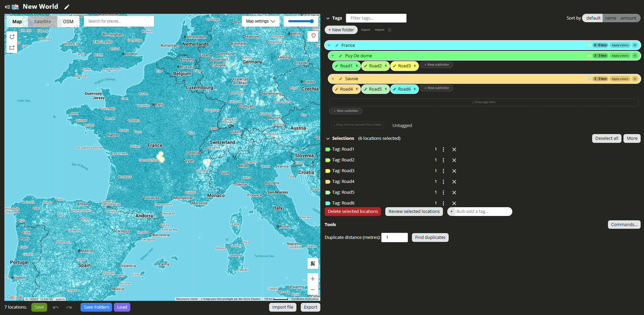The image size is (644, 315).
Task: Toggle the Road4 tag selection
Action: pyautogui.click(x=346, y=89)
